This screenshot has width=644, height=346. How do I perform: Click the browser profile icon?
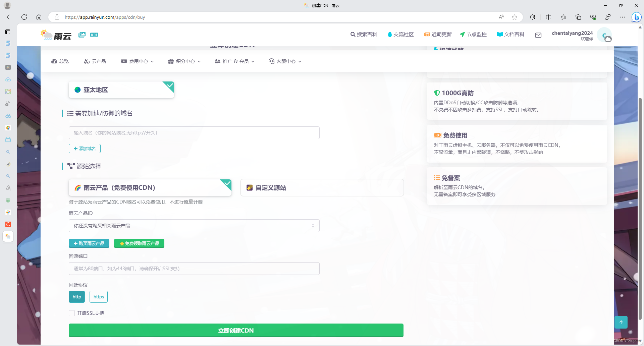[x=7, y=5]
